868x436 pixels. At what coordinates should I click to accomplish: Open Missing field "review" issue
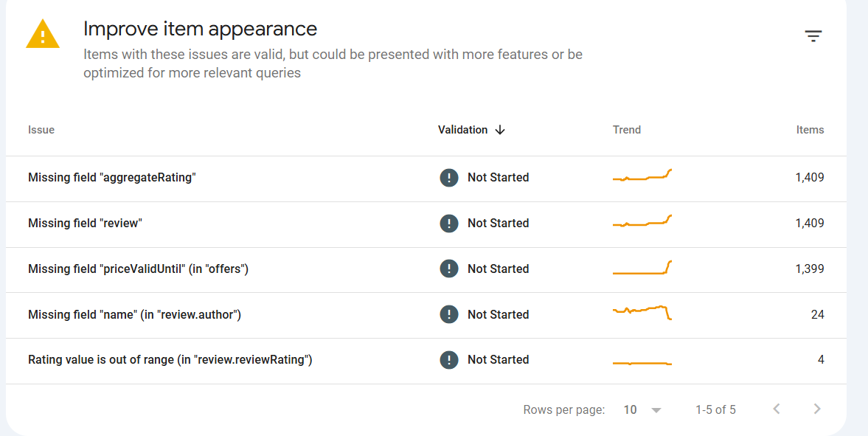coord(86,224)
